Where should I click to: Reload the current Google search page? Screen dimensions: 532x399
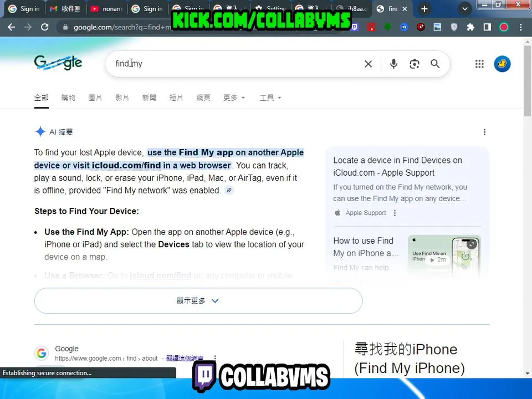44,27
